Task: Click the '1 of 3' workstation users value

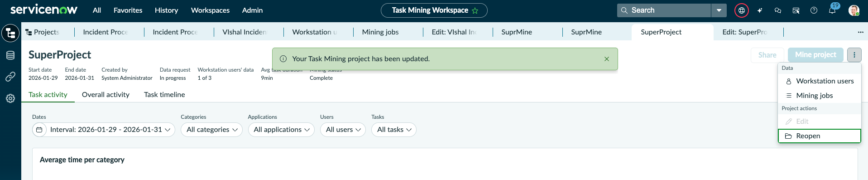Action: (x=204, y=78)
